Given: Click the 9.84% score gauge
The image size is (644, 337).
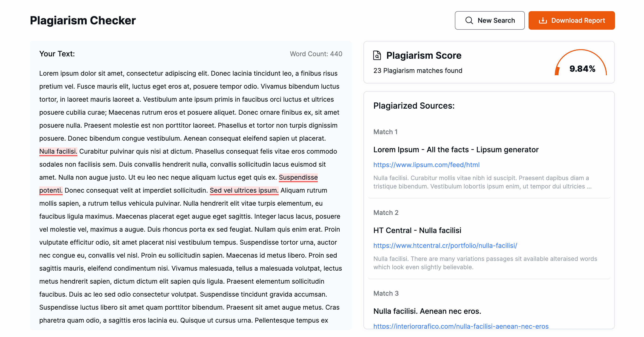Looking at the screenshot, I should 581,62.
